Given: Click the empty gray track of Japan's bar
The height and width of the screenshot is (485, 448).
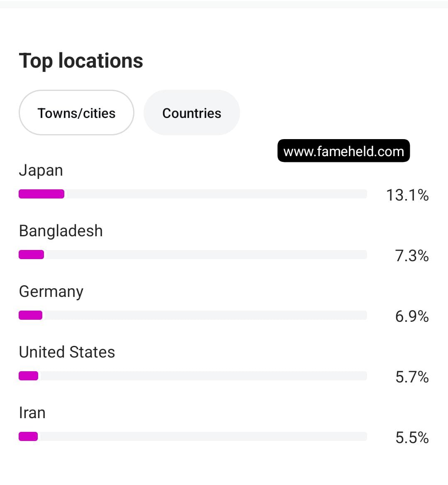Looking at the screenshot, I should coord(216,194).
